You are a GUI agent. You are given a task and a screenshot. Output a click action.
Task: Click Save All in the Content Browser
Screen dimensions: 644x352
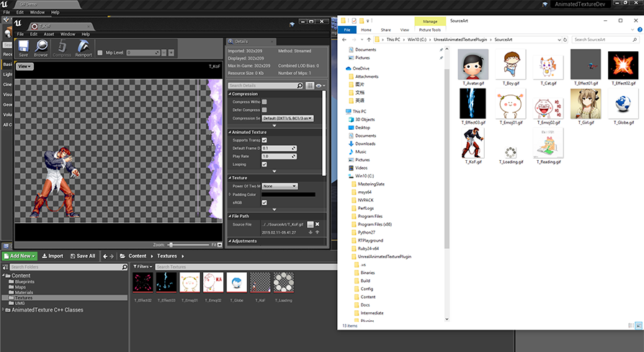82,256
